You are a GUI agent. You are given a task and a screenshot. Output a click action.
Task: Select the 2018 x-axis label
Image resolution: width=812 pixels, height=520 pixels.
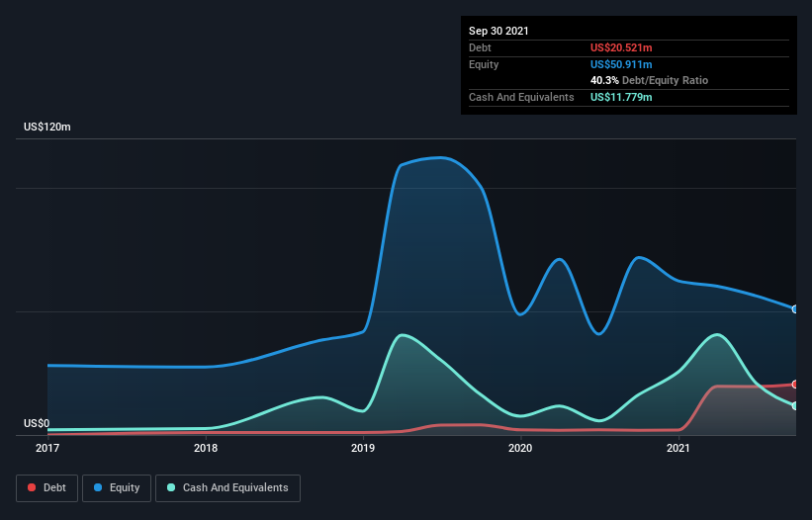tap(206, 448)
